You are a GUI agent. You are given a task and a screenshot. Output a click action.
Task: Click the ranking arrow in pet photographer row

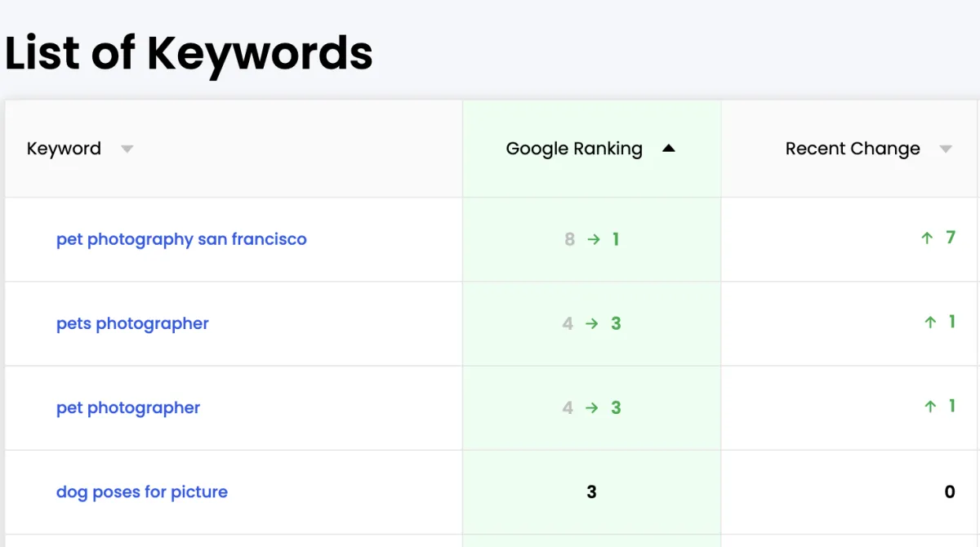(592, 407)
